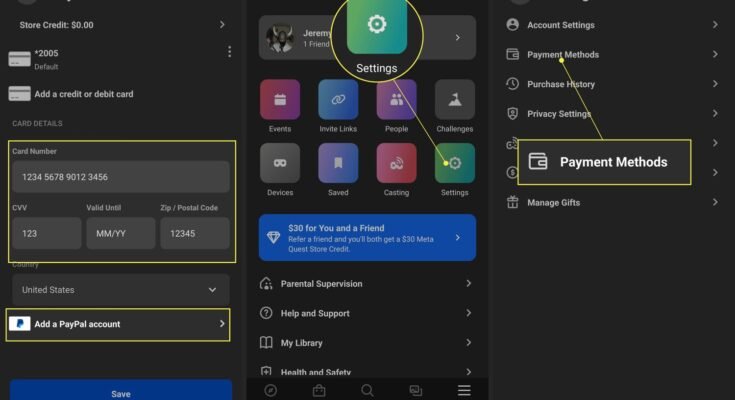Tap the feed icon beside the hamburger menu

(x=415, y=390)
